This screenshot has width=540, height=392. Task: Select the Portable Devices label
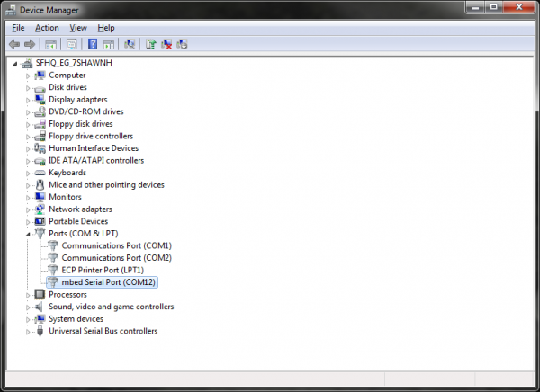click(x=78, y=221)
